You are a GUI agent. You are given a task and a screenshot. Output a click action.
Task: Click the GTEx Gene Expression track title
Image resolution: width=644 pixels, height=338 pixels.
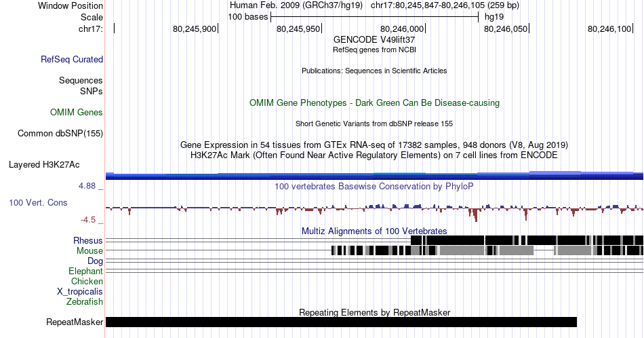374,145
